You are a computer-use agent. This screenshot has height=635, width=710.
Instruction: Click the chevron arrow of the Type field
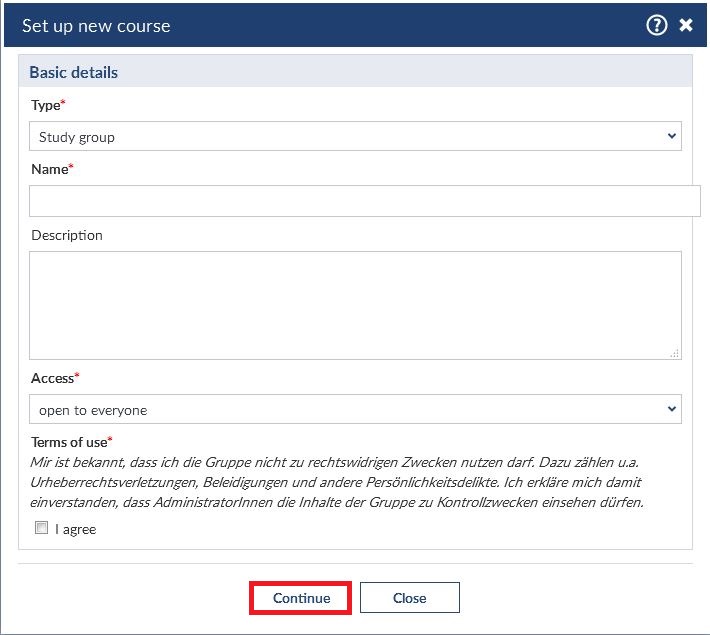coord(670,137)
